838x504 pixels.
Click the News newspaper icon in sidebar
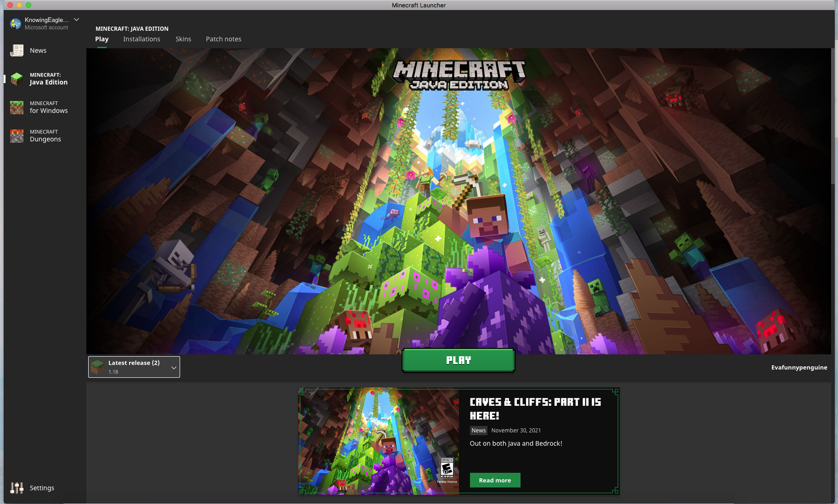17,50
